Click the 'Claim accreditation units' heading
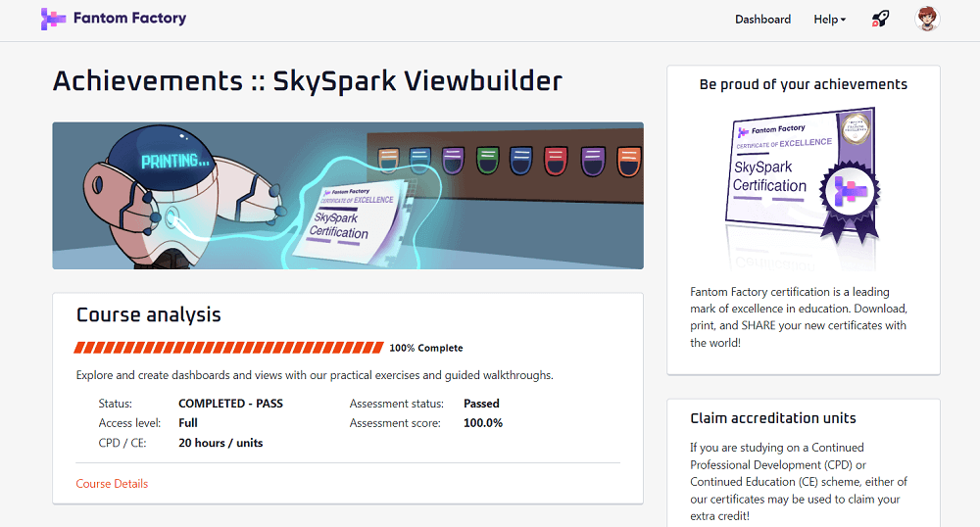Image resolution: width=980 pixels, height=527 pixels. coord(773,418)
